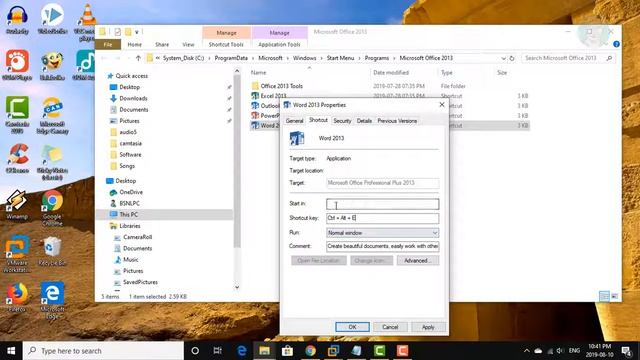Close the Word 2013 Properties dialog
Viewport: 640px width, 360px height.
pos(442,105)
